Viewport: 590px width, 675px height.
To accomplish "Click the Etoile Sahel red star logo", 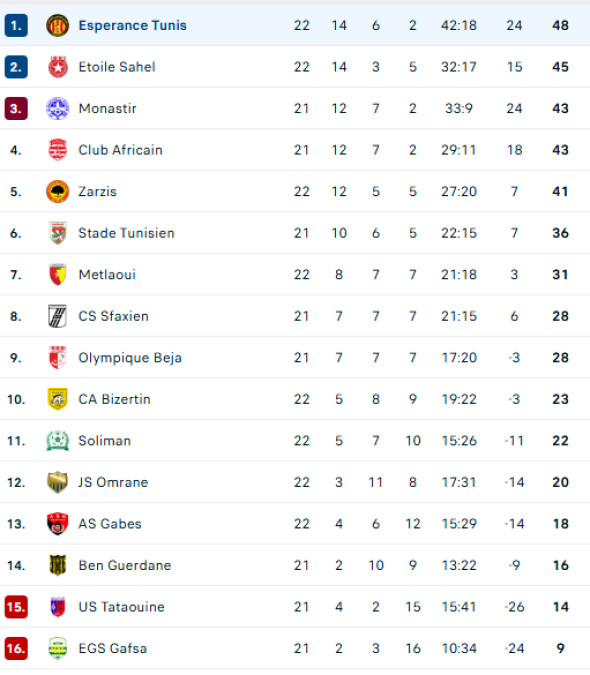I will point(57,67).
